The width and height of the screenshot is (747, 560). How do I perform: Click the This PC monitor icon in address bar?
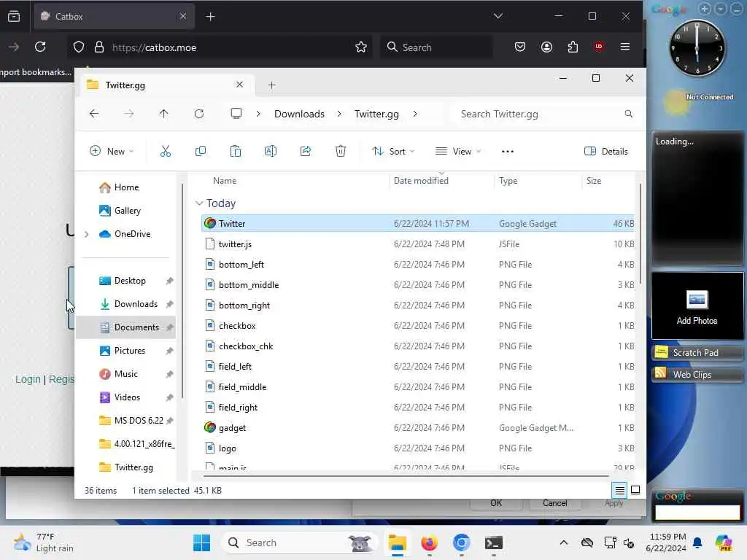coord(236,114)
